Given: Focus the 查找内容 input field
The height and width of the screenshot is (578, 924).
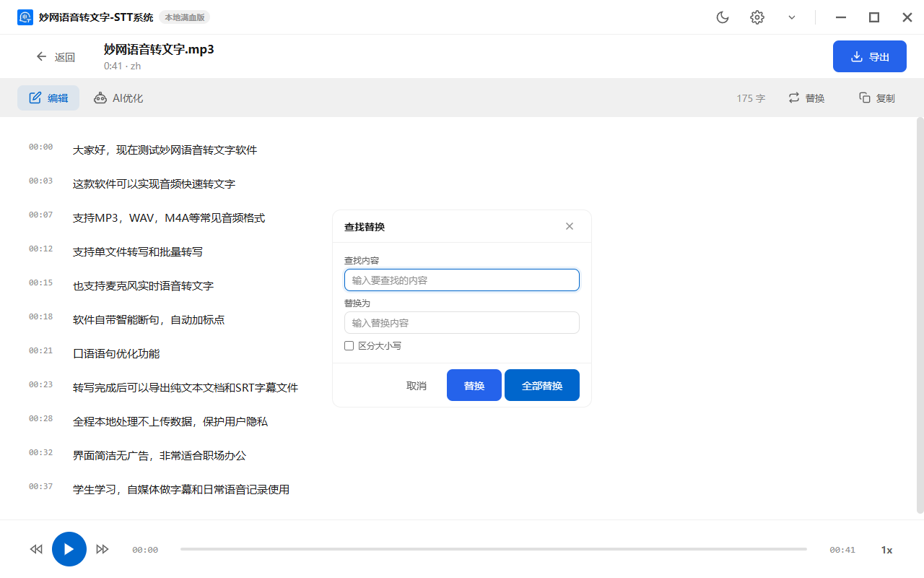Looking at the screenshot, I should (462, 280).
